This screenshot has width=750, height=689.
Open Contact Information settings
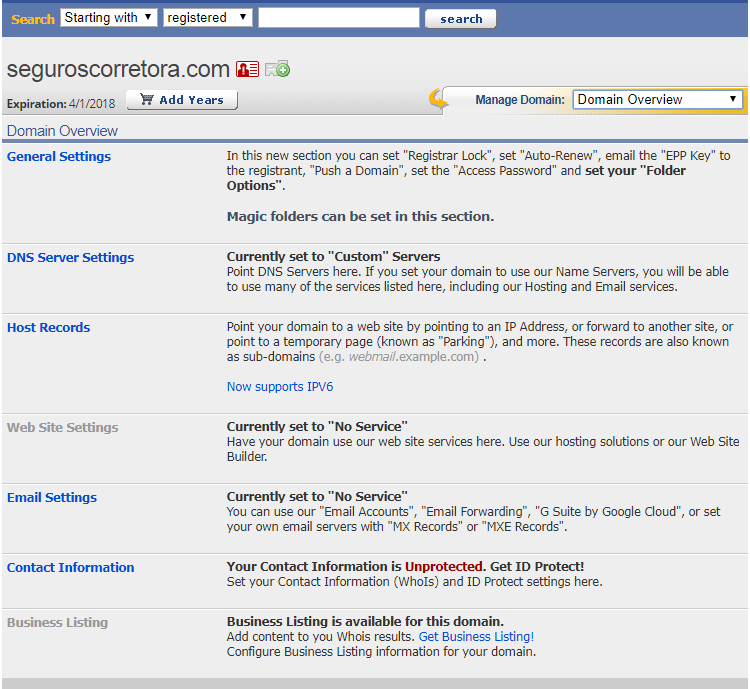tap(70, 568)
